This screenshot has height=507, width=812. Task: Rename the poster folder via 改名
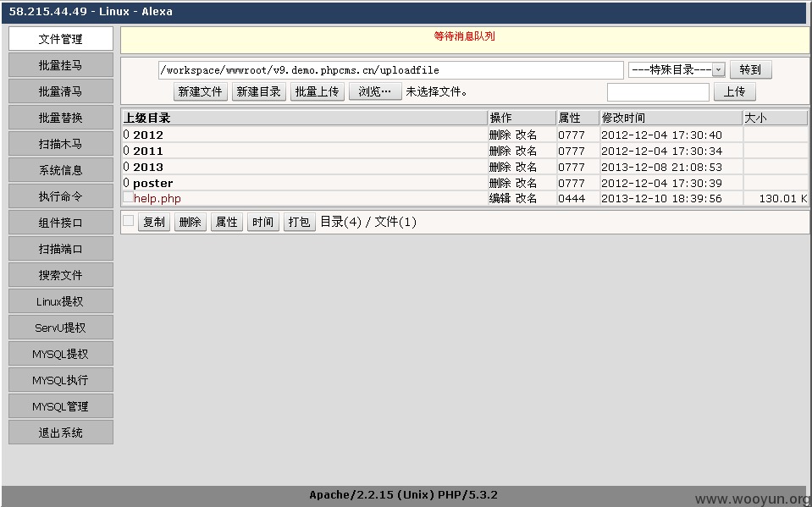tap(526, 184)
